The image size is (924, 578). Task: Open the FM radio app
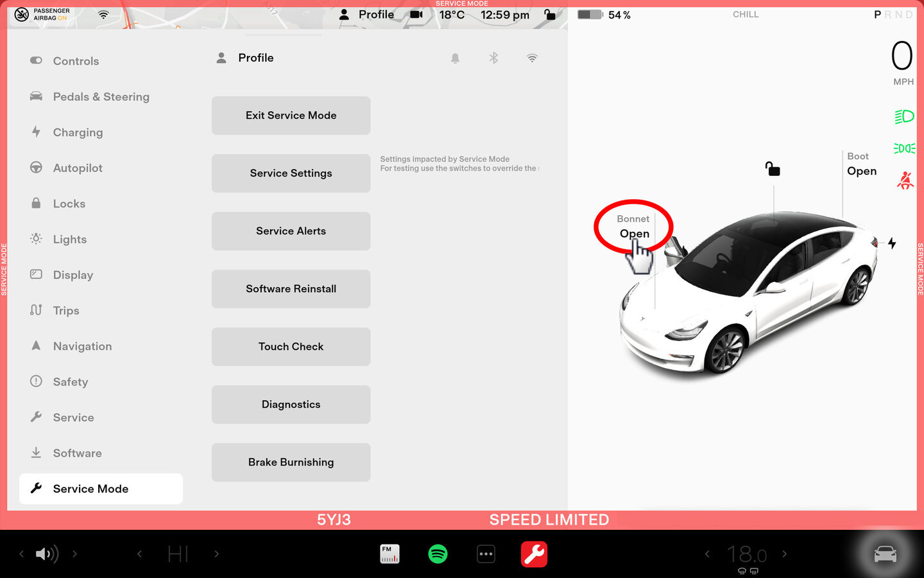tap(389, 554)
